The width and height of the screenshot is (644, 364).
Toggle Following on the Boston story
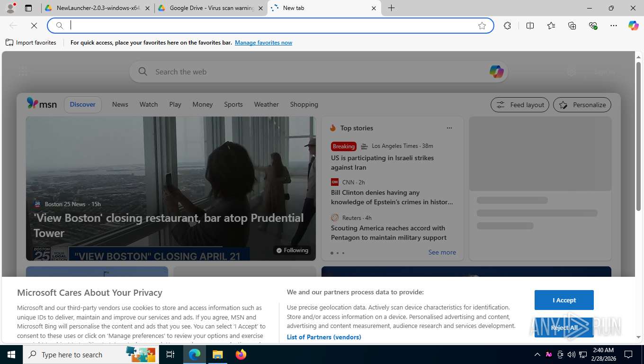coord(292,250)
